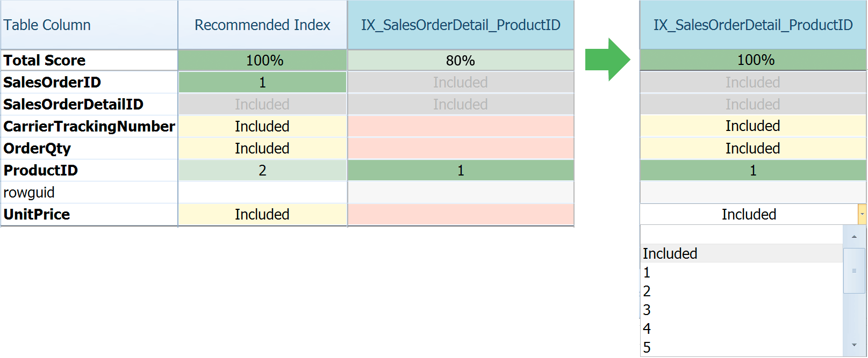Click the dropdown list's scroll up arrow
Image resolution: width=868 pixels, height=358 pixels.
point(854,237)
